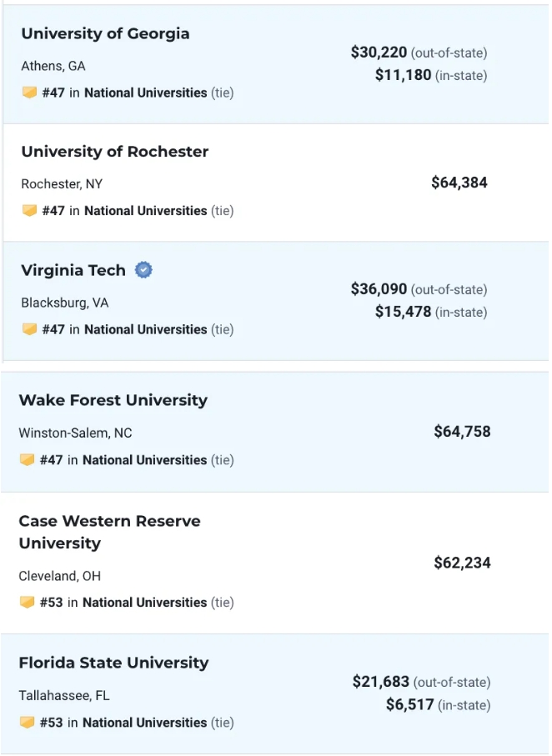This screenshot has width=552, height=756.
Task: Click National Universities link under University of Georgia
Action: [x=145, y=93]
